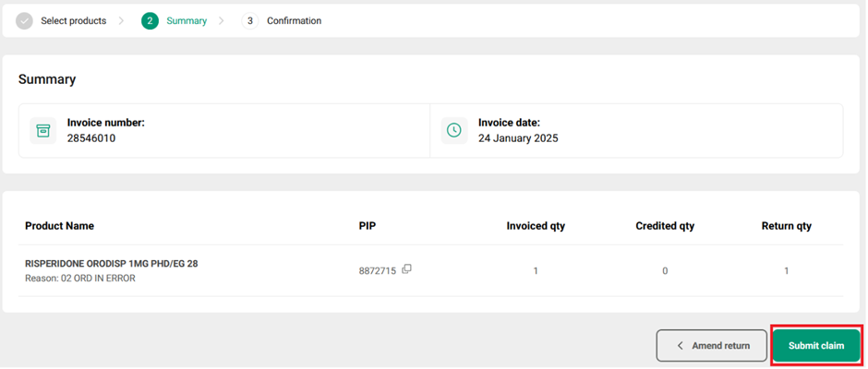Click the Product Name column header
Viewport: 868px width, 369px height.
(59, 226)
